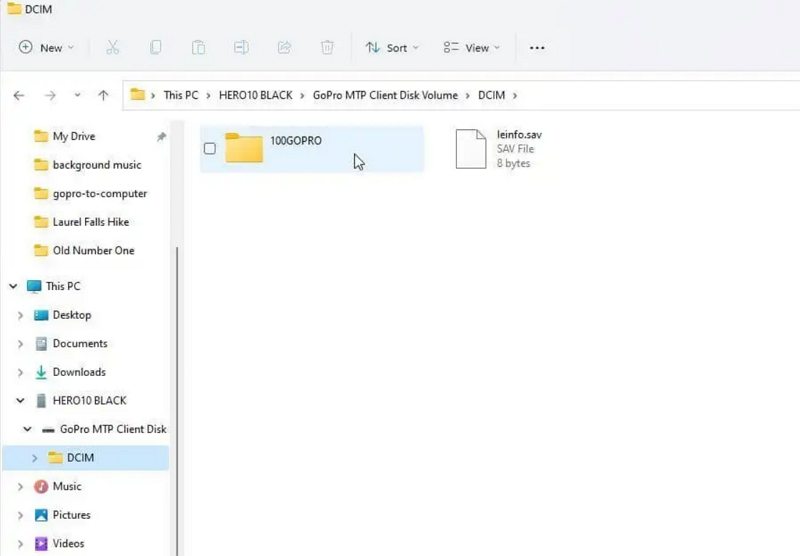The height and width of the screenshot is (556, 800).
Task: Click the Paste clipboard icon
Action: pos(198,47)
